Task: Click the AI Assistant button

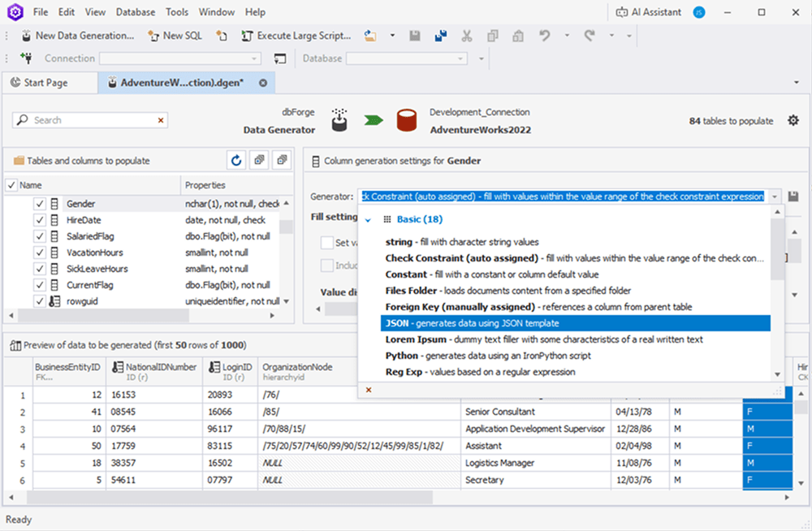Action: tap(648, 12)
